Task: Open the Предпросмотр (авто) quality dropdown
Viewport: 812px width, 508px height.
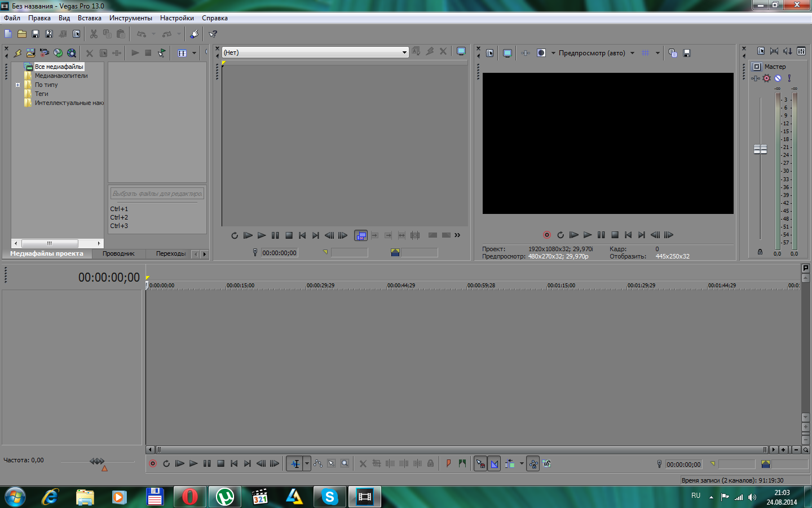Action: click(632, 53)
